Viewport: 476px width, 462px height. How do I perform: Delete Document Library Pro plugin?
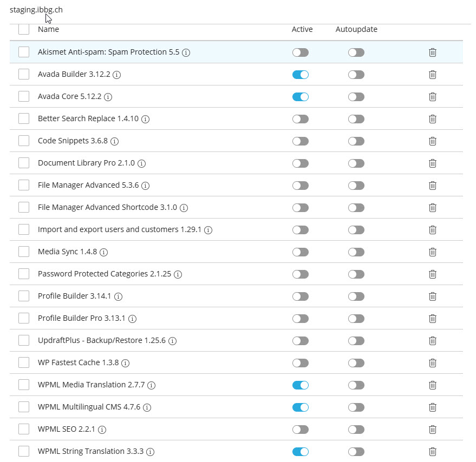click(433, 163)
